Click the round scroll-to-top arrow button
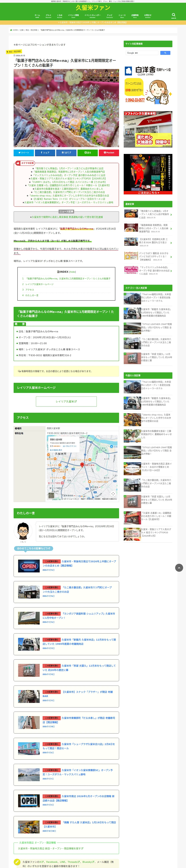The width and height of the screenshot is (186, 868). [x=179, y=568]
